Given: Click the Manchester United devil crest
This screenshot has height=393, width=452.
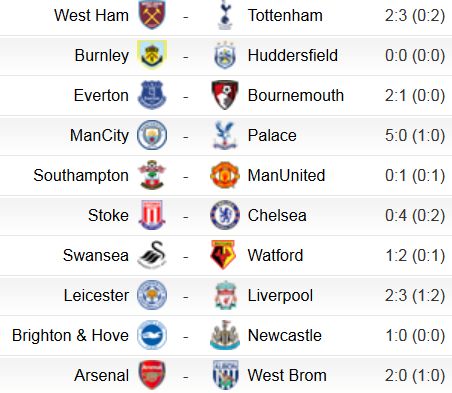Looking at the screenshot, I should 225,175.
